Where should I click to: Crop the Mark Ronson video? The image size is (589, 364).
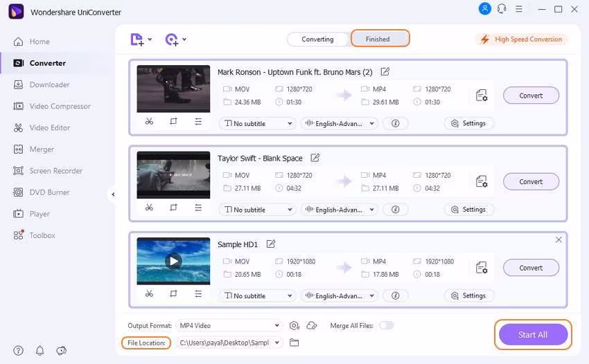[x=173, y=122]
